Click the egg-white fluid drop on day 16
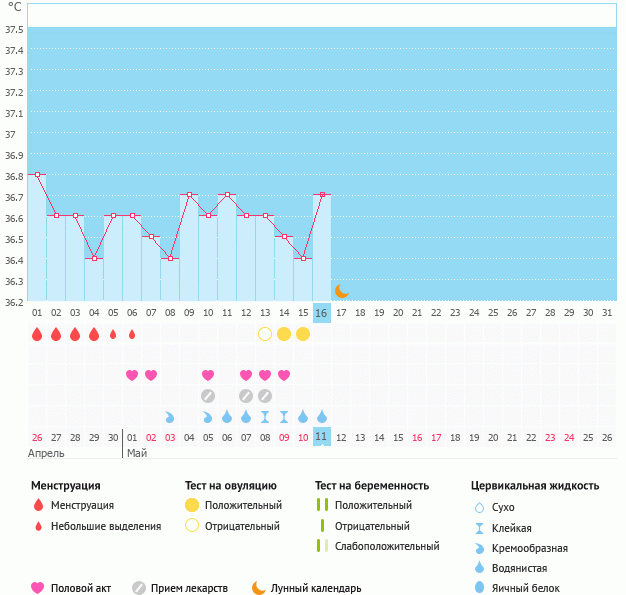The width and height of the screenshot is (626, 595). coord(322,416)
